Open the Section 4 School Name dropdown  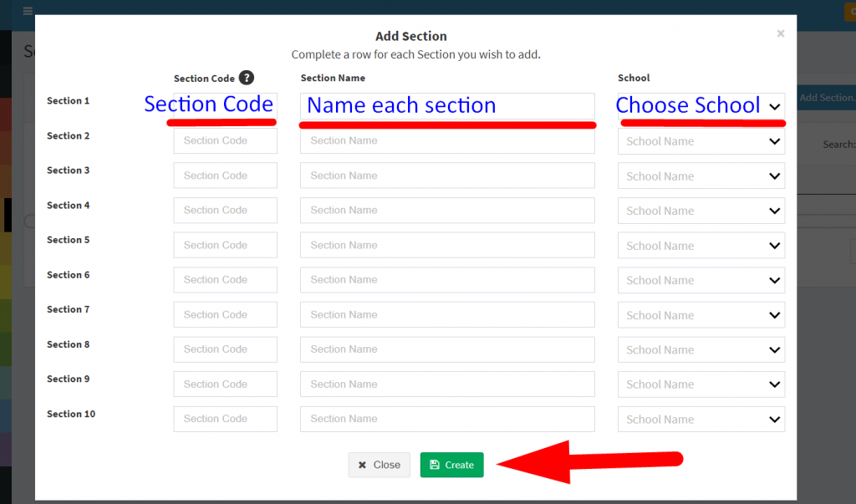coord(701,211)
